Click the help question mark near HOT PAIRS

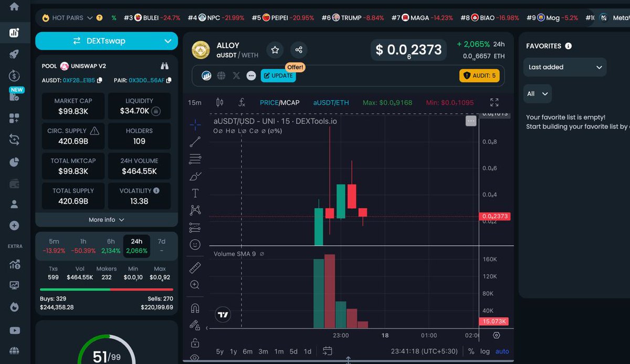100,18
